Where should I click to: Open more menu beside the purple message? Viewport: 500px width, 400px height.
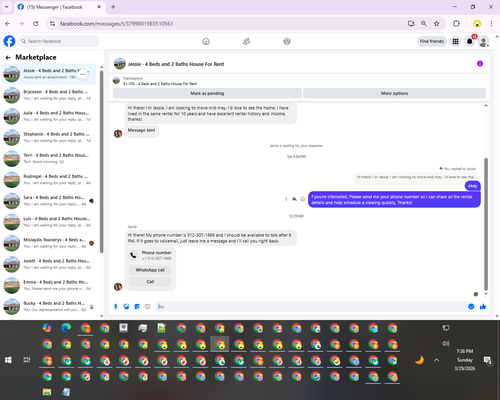click(286, 199)
